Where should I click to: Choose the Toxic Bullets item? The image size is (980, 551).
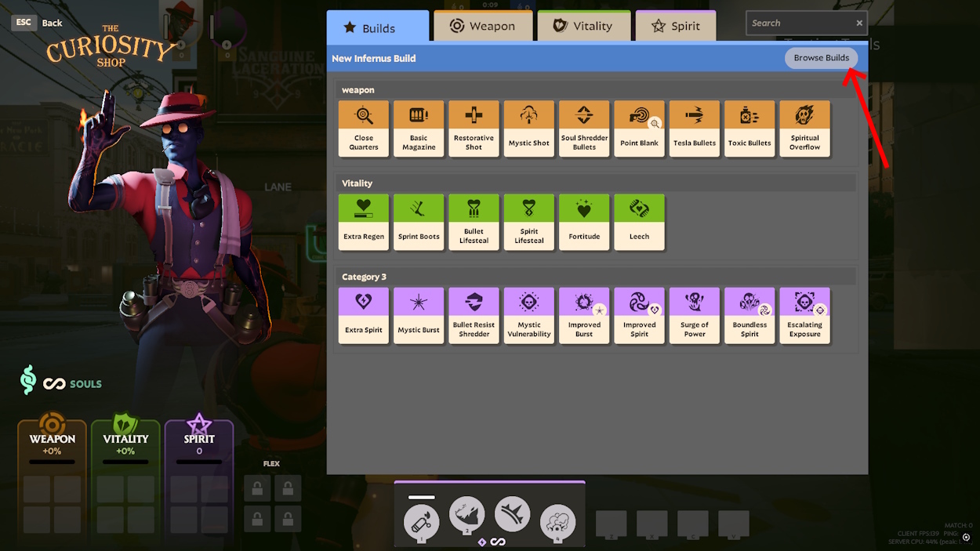(750, 129)
